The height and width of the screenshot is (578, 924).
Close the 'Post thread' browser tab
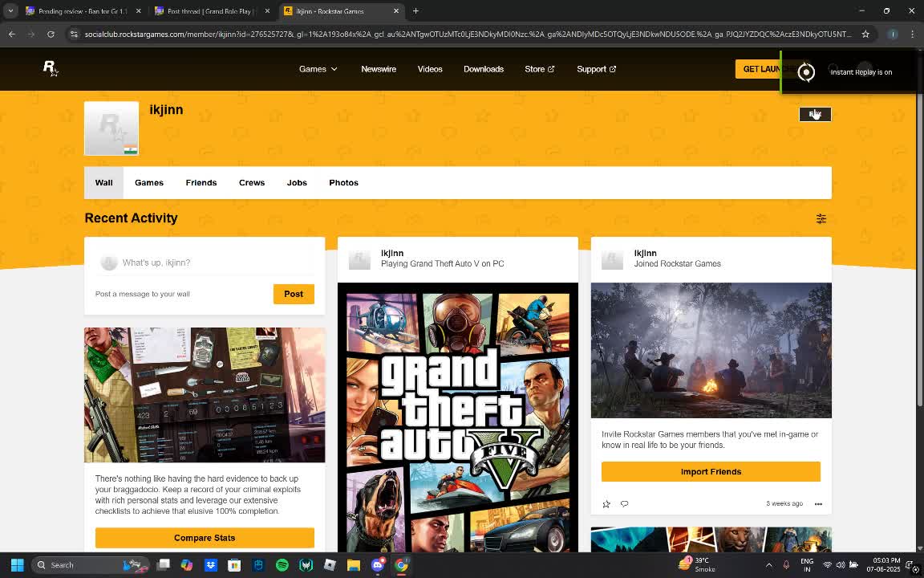point(267,10)
